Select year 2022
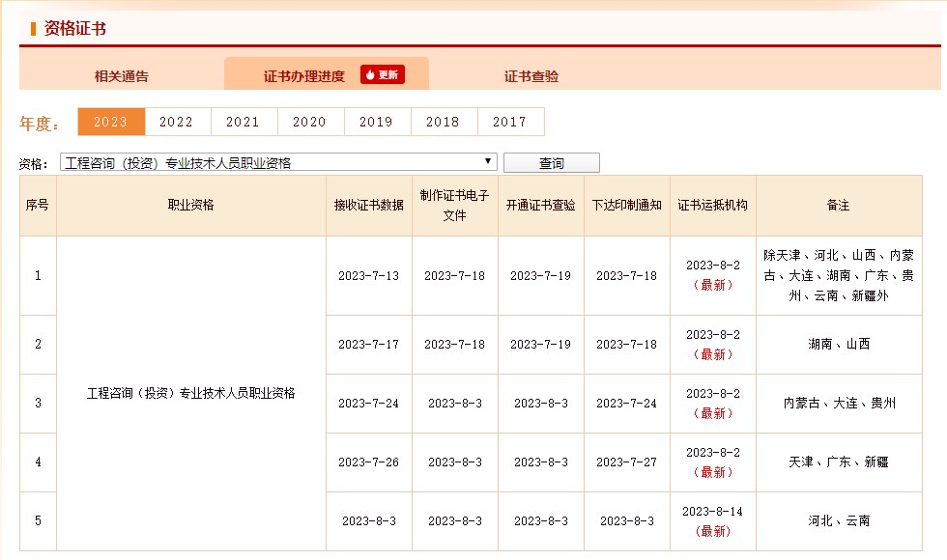 tap(177, 122)
